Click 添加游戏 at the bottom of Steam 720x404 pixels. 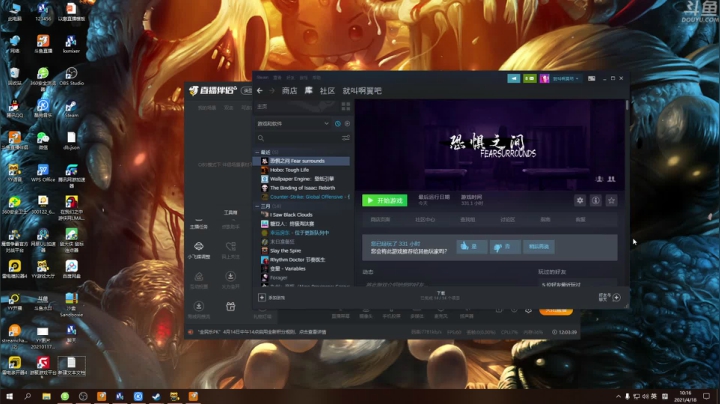276,297
